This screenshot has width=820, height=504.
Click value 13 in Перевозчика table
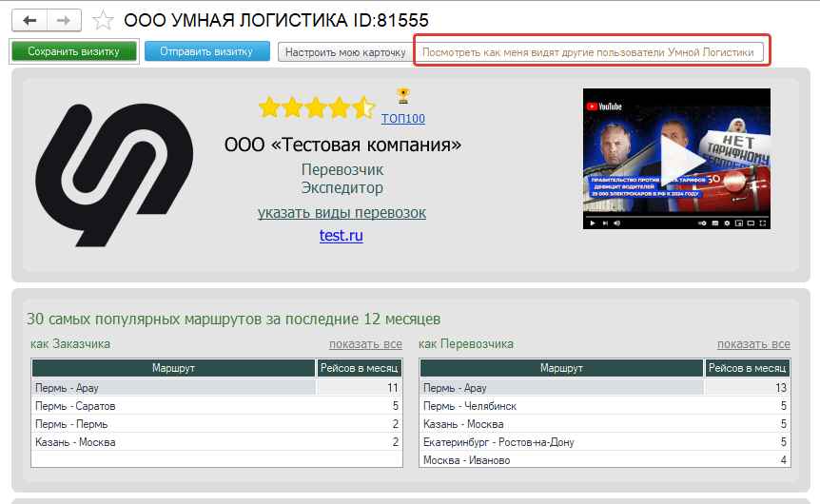[781, 388]
